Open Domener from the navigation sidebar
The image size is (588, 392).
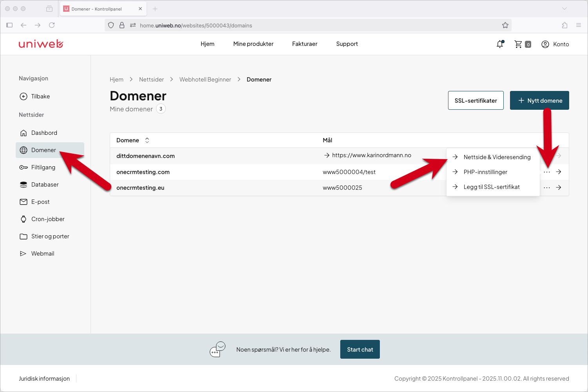coord(42,150)
